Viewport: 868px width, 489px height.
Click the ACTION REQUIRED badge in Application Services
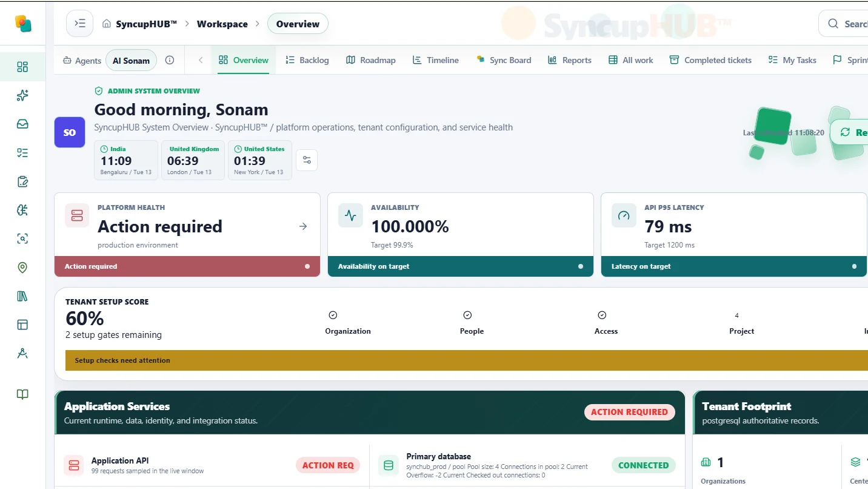point(629,412)
